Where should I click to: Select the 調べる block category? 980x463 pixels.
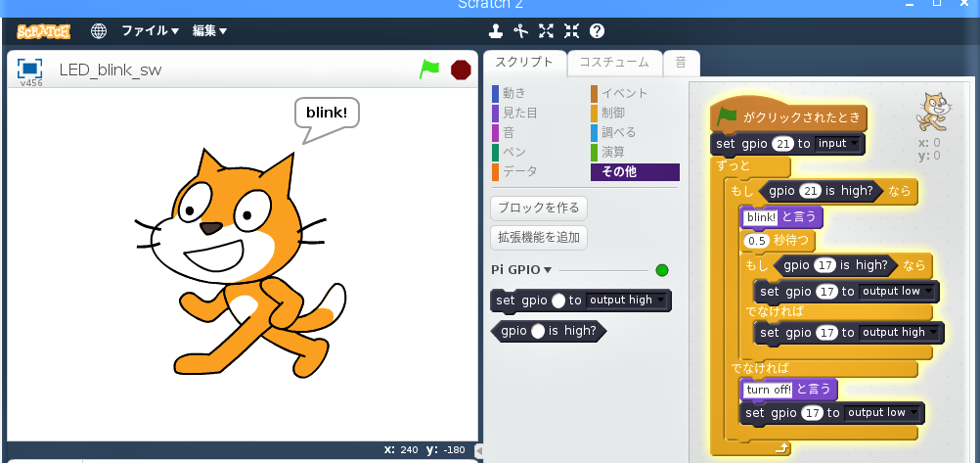(613, 133)
